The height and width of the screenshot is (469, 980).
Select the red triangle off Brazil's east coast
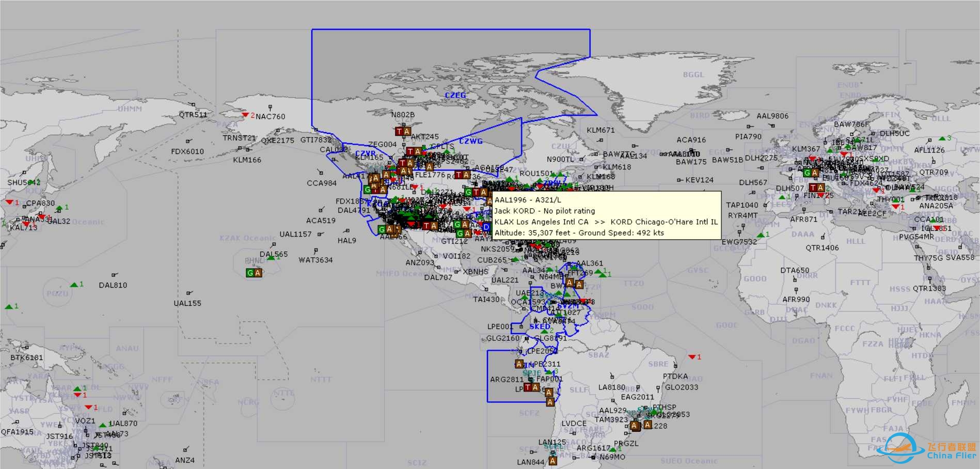pos(692,357)
